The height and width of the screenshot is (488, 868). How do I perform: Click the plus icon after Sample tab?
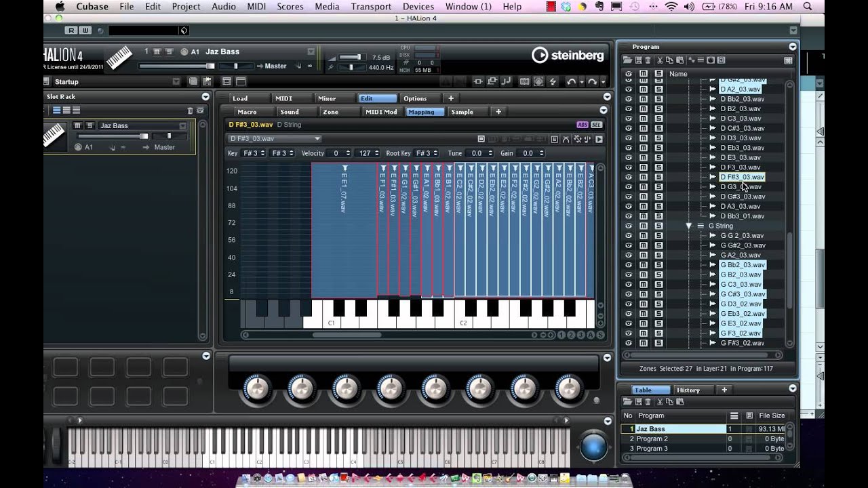click(x=498, y=112)
